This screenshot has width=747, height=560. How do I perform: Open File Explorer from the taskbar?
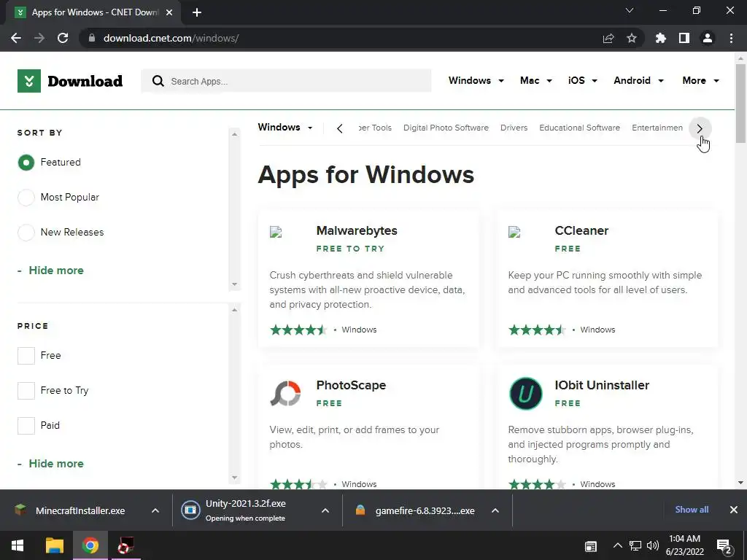click(54, 545)
